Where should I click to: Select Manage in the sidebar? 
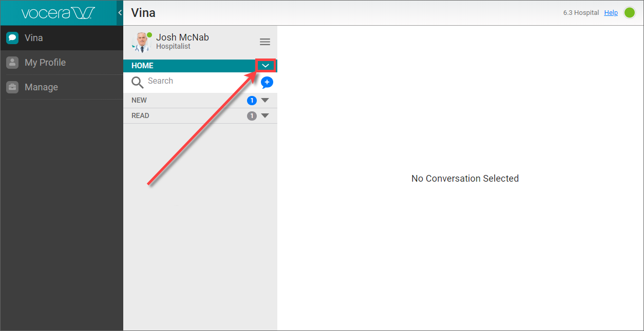41,87
